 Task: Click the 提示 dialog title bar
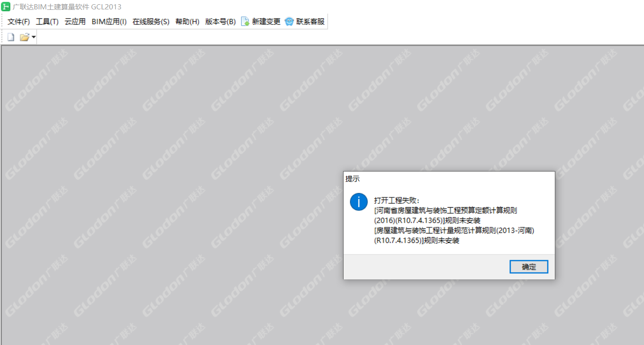point(449,179)
